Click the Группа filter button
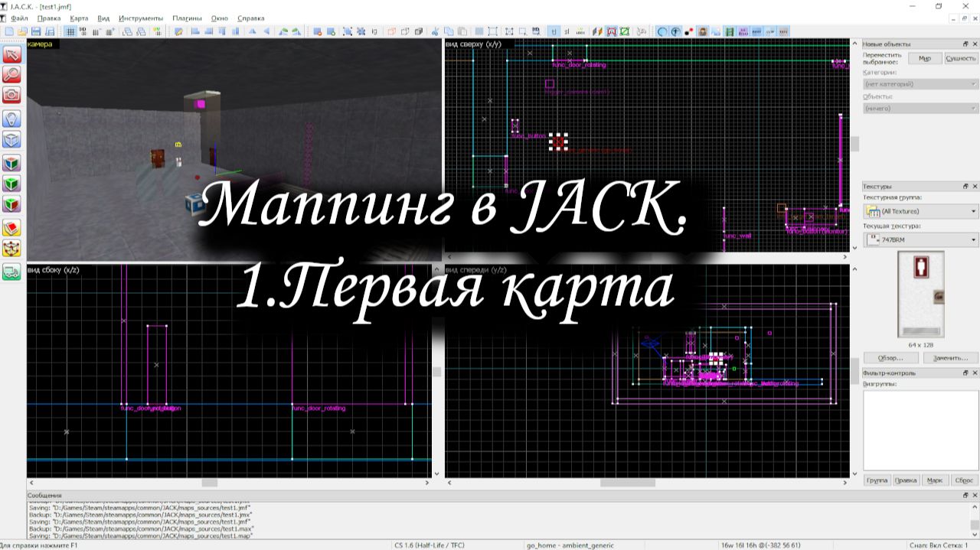The width and height of the screenshot is (980, 550). [x=877, y=480]
